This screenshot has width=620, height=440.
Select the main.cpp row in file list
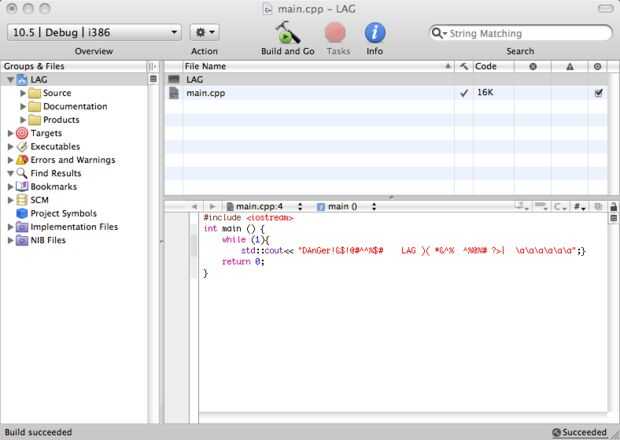386,93
